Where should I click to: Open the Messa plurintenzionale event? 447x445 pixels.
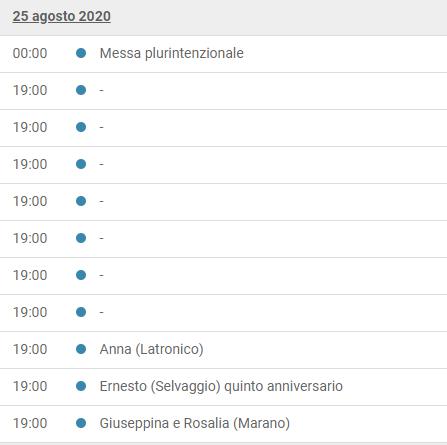[x=172, y=53]
